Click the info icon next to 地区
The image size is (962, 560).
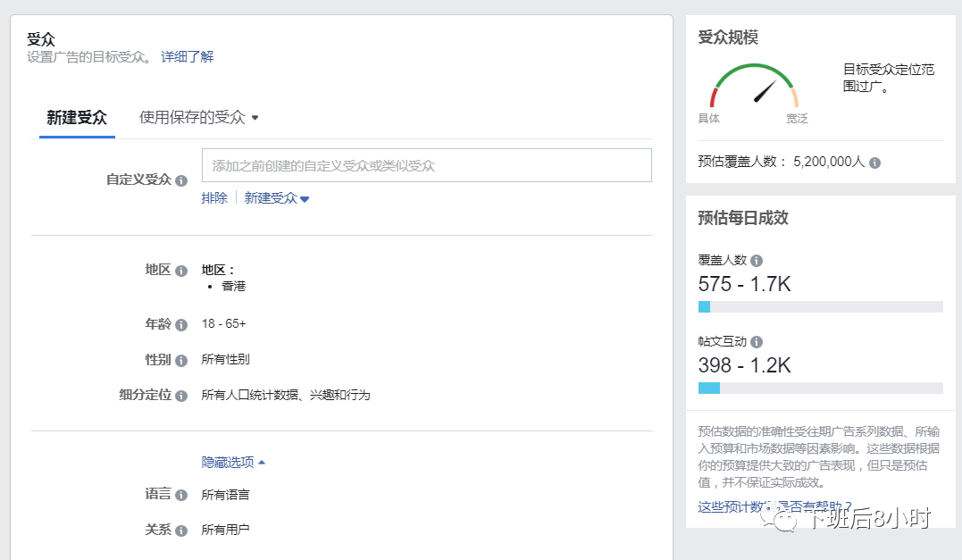point(182,271)
